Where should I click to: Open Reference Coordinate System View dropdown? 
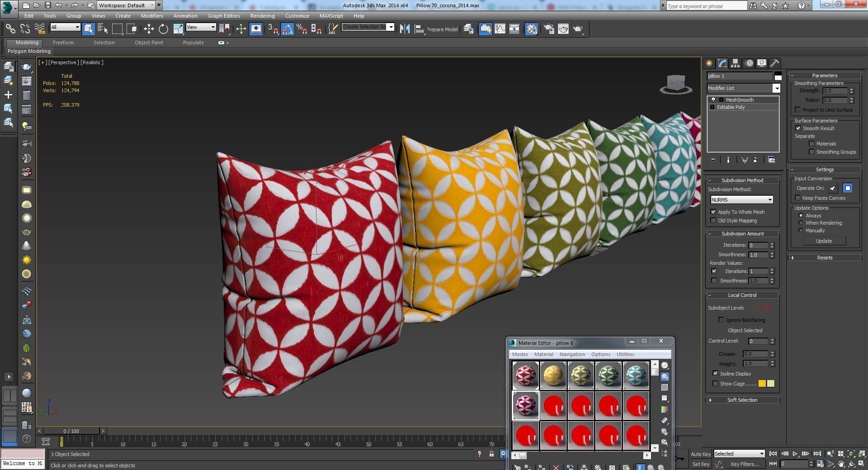coord(201,27)
